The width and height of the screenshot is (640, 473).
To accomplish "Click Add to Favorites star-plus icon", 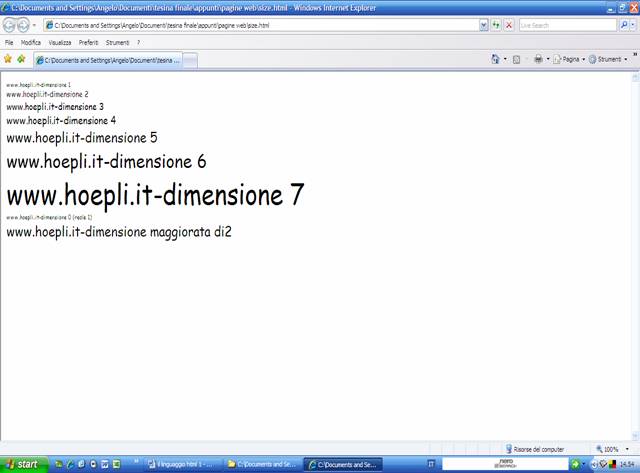I will [x=21, y=59].
